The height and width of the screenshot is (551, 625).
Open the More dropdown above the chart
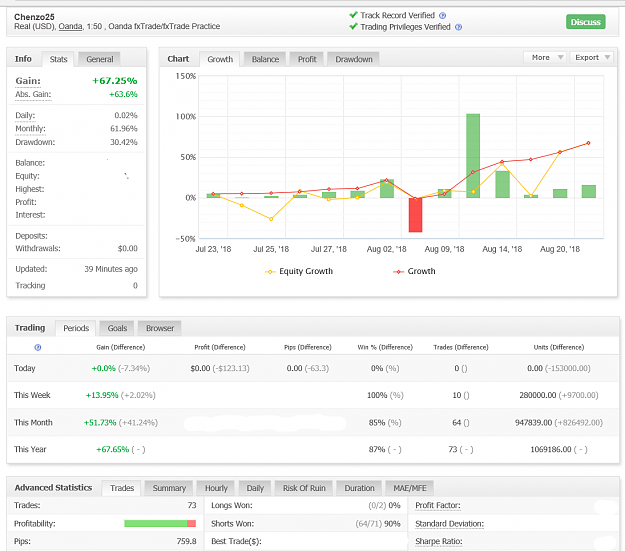pyautogui.click(x=546, y=57)
